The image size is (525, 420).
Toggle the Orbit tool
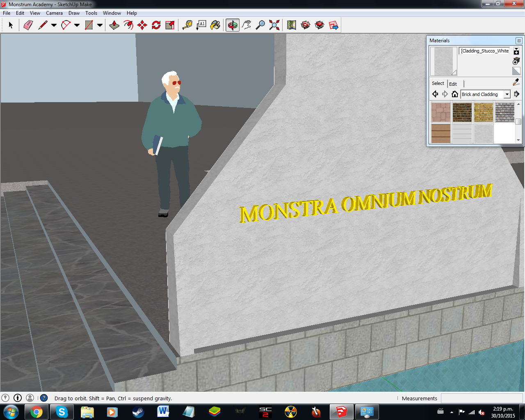pos(233,25)
